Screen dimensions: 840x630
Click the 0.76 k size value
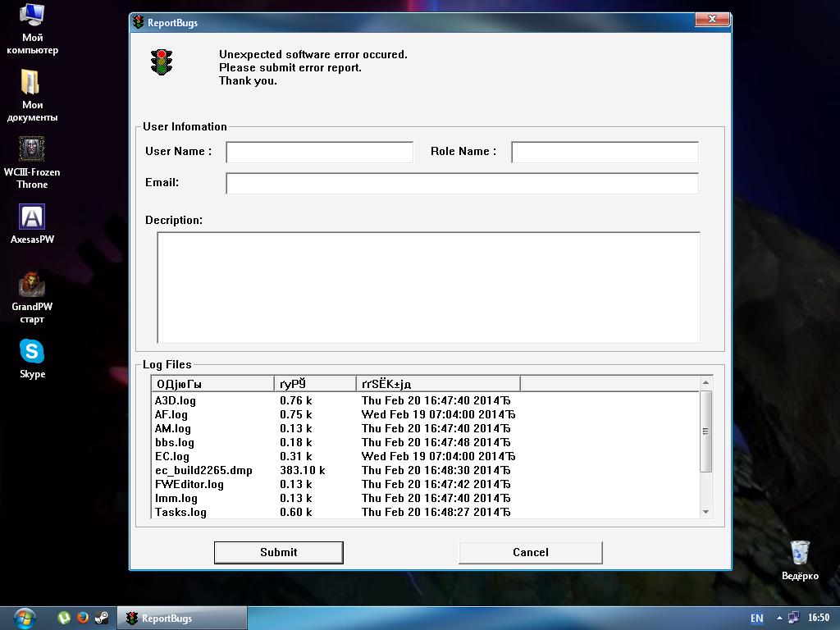point(295,400)
